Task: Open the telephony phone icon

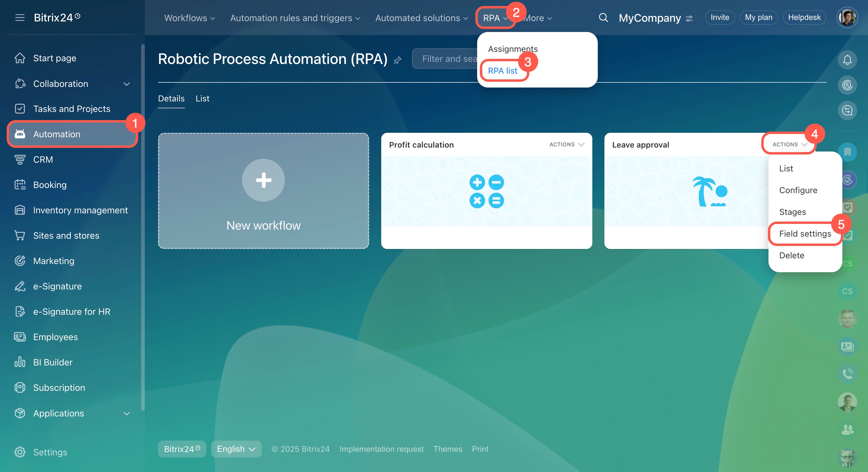Action: pyautogui.click(x=847, y=374)
